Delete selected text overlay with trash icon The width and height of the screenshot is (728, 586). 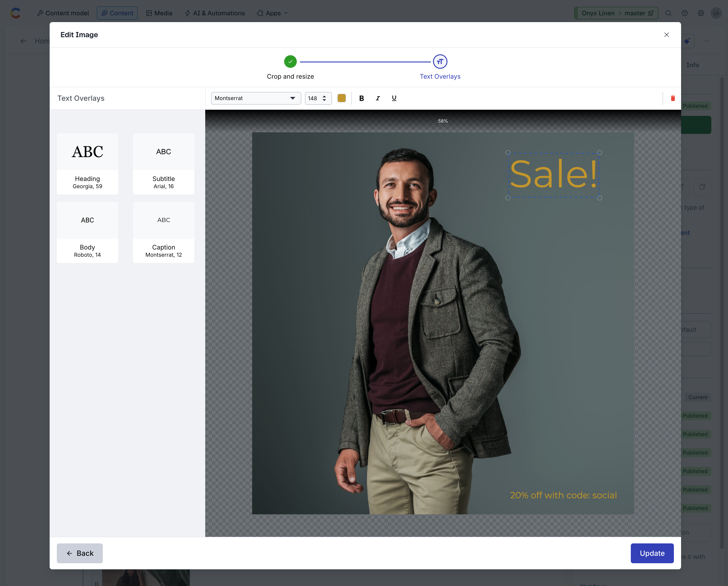pyautogui.click(x=673, y=98)
